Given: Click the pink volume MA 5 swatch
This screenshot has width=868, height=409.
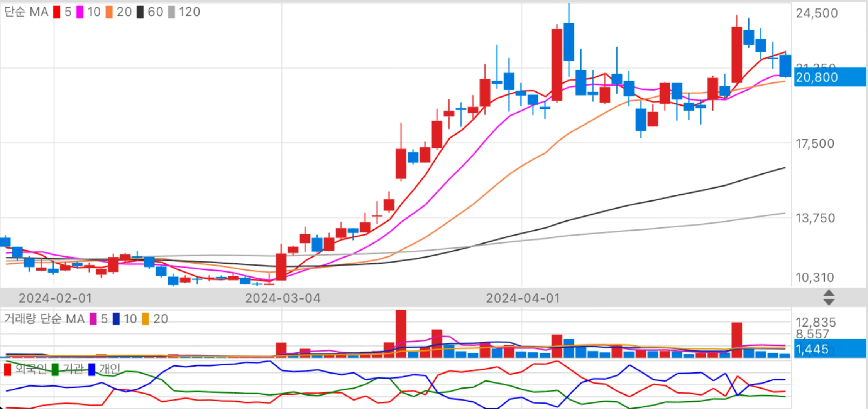Looking at the screenshot, I should coord(93,319).
